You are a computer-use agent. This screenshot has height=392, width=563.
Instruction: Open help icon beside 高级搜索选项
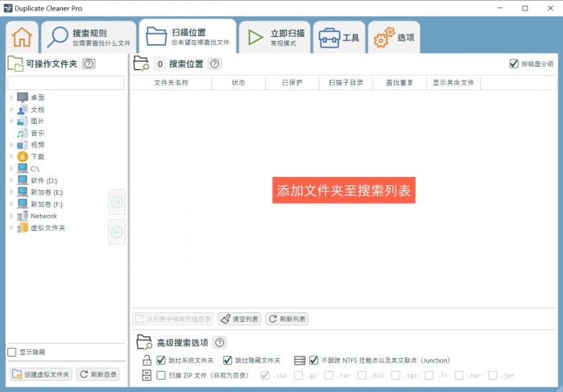coord(219,342)
